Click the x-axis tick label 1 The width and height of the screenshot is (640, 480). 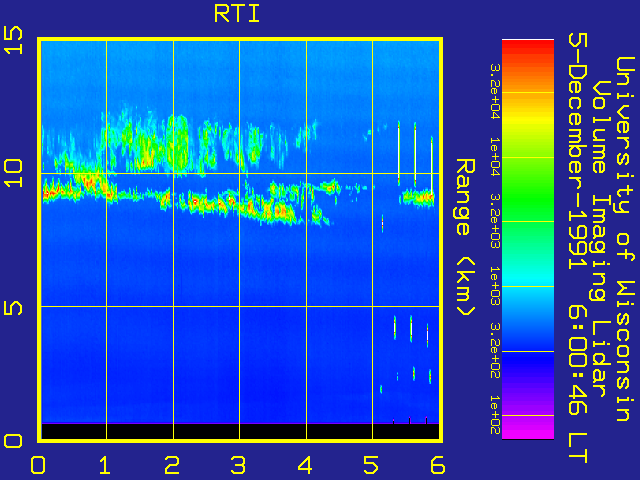[105, 465]
